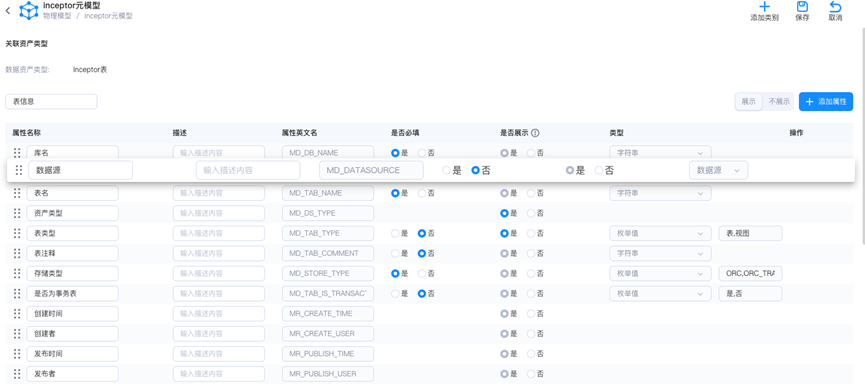Grab the drag handle of 数据源 row
Screen dimensions: 865x384
coord(19,170)
